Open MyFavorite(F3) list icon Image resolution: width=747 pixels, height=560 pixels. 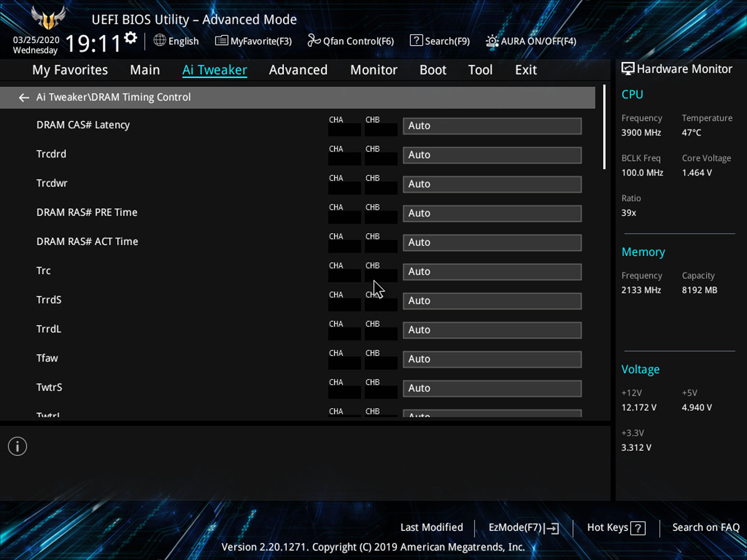222,40
